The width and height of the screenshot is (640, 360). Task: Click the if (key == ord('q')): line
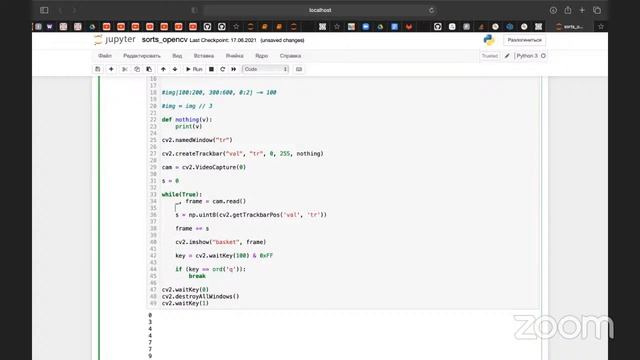click(211, 269)
